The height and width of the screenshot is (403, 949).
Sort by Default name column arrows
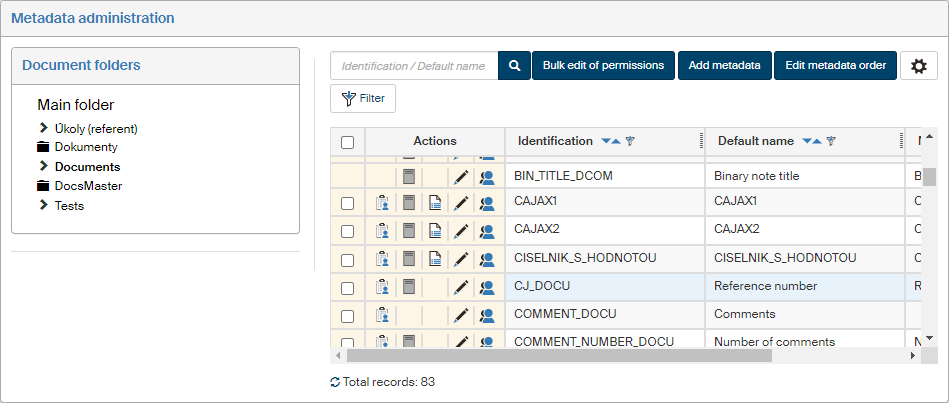(x=811, y=142)
